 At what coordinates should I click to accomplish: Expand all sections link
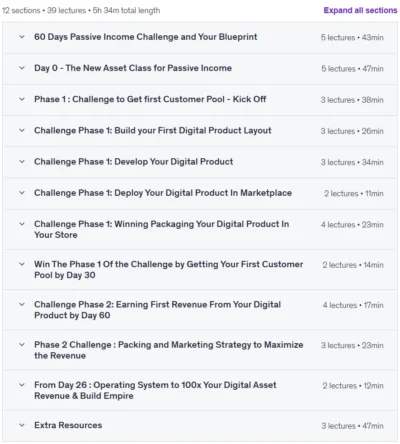click(360, 10)
